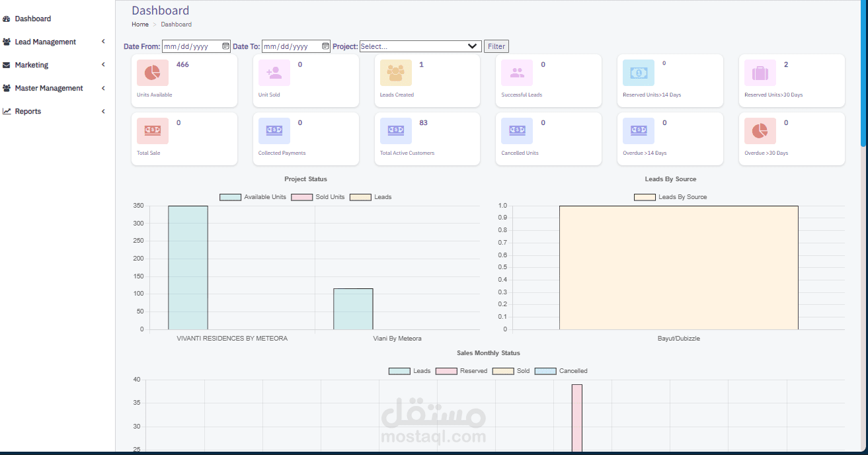Viewport: 868px width, 455px height.
Task: Click the Successful Leads card label
Action: (x=522, y=95)
